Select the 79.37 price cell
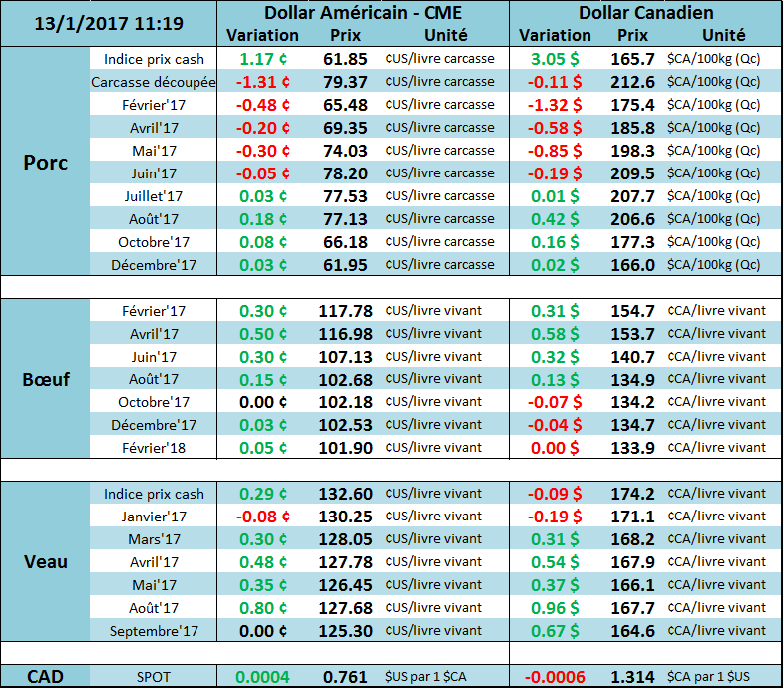This screenshot has height=689, width=784. (x=345, y=82)
